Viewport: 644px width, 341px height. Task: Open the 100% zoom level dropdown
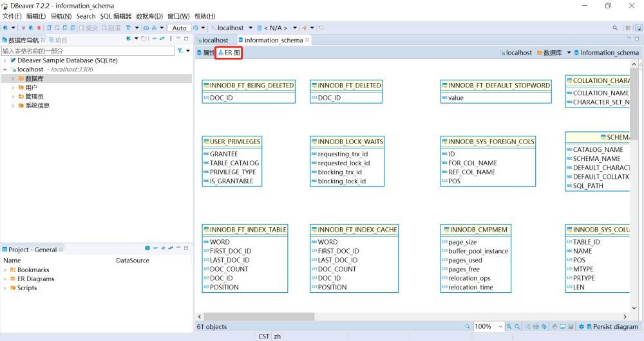500,327
